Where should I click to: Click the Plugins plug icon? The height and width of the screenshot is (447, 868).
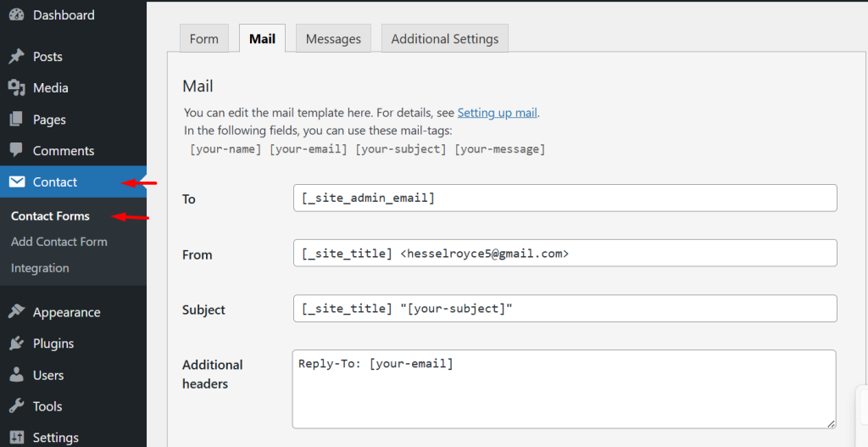(17, 343)
